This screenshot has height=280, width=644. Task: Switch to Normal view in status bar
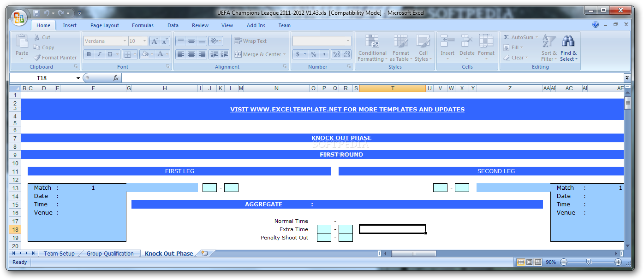coord(521,262)
